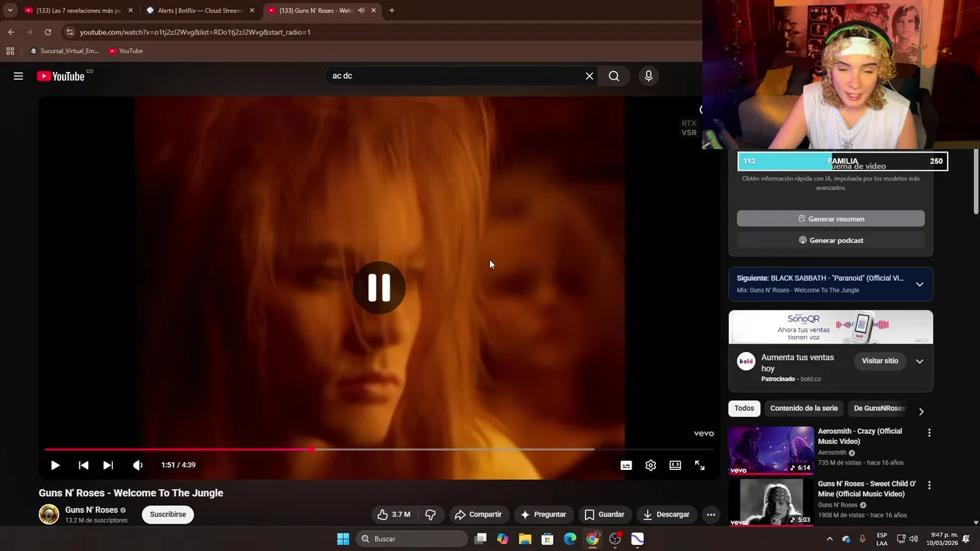The height and width of the screenshot is (551, 980).
Task: Open the SonoQR ad banner
Action: click(831, 328)
